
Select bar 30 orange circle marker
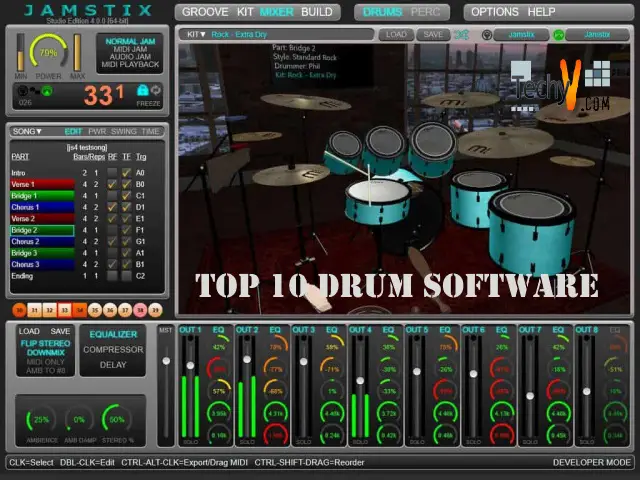(x=19, y=310)
